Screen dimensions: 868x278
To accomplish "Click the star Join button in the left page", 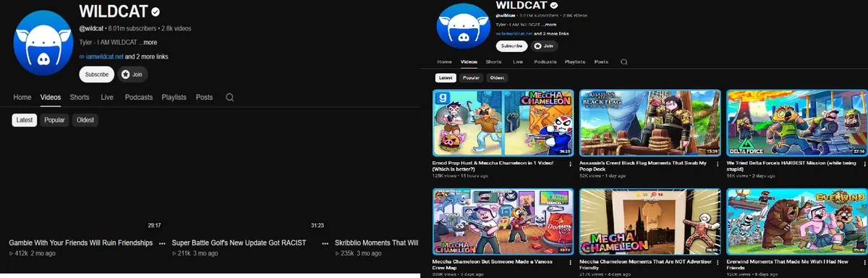I will [132, 74].
